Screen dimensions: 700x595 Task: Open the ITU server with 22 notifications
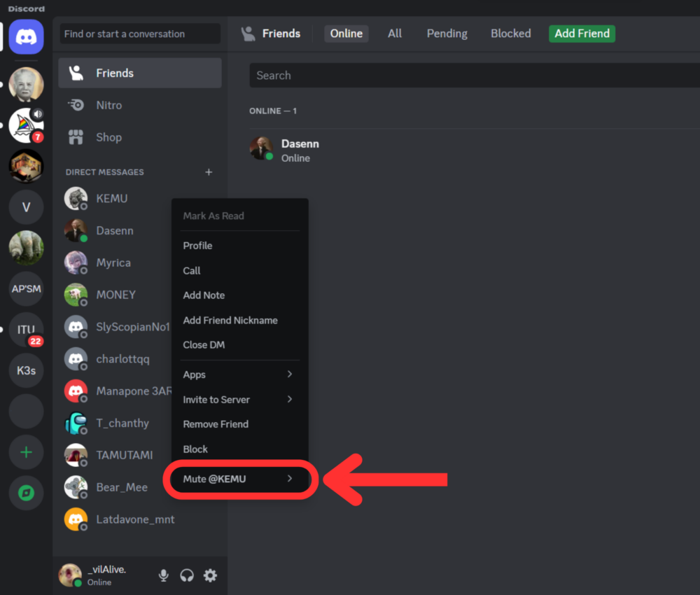pos(26,329)
